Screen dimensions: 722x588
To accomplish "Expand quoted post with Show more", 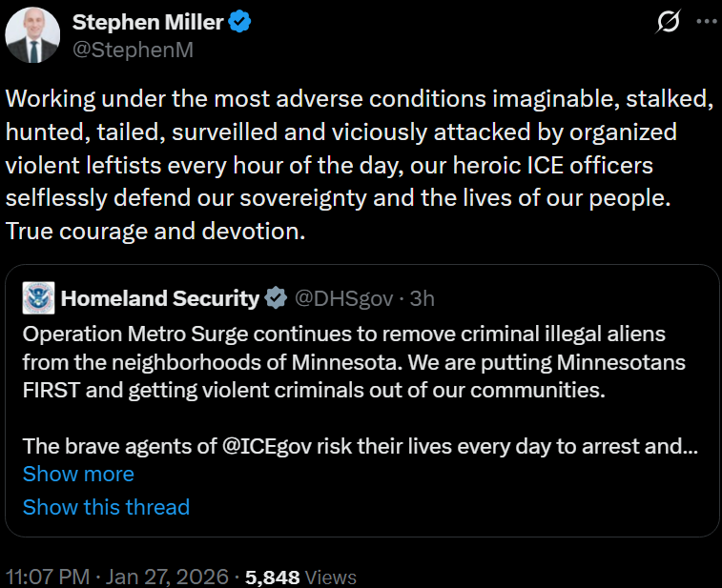I will pos(78,474).
